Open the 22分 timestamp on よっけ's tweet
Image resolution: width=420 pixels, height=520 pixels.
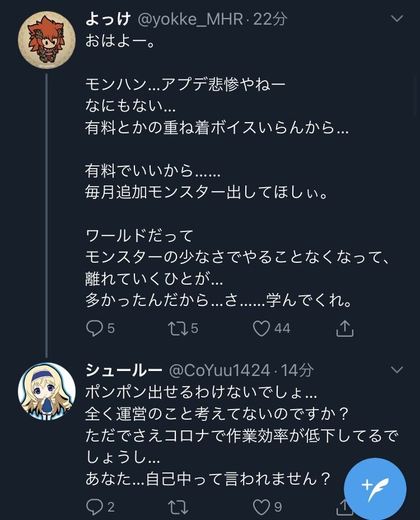point(270,19)
